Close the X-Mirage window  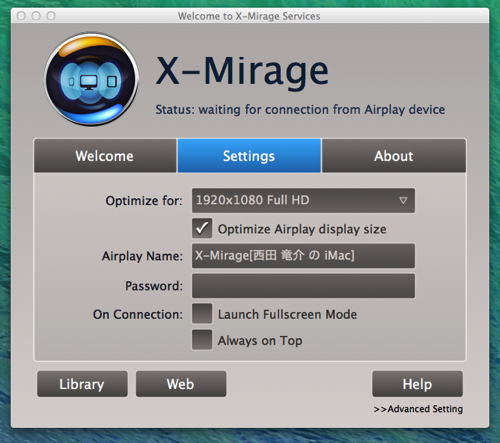coord(21,16)
